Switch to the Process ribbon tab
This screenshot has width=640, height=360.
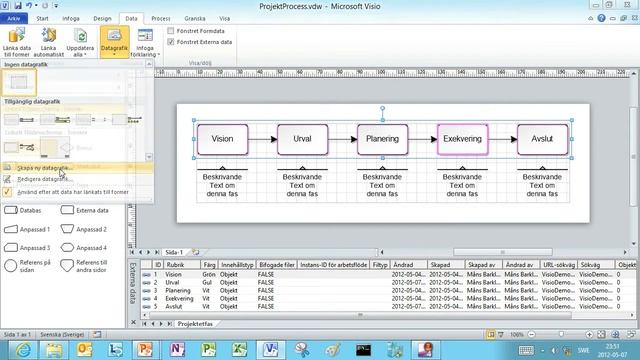161,18
